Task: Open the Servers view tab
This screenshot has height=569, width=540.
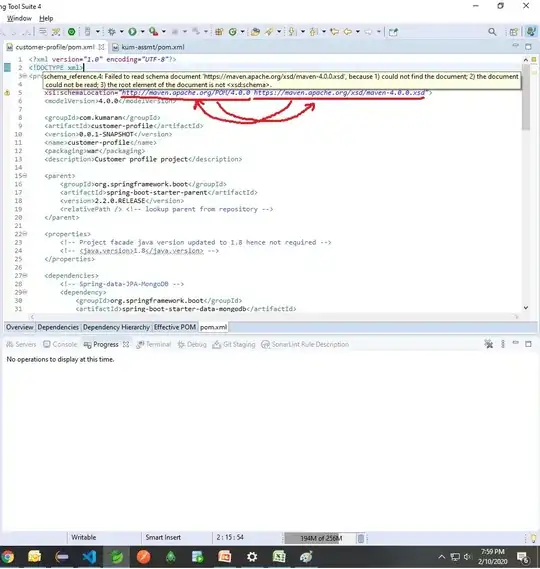Action: pos(21,344)
